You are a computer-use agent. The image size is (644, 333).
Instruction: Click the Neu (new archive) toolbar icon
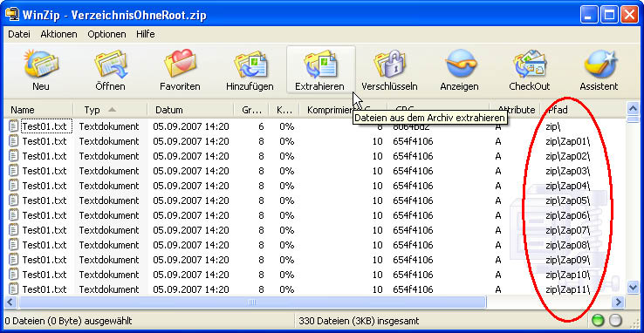(41, 65)
